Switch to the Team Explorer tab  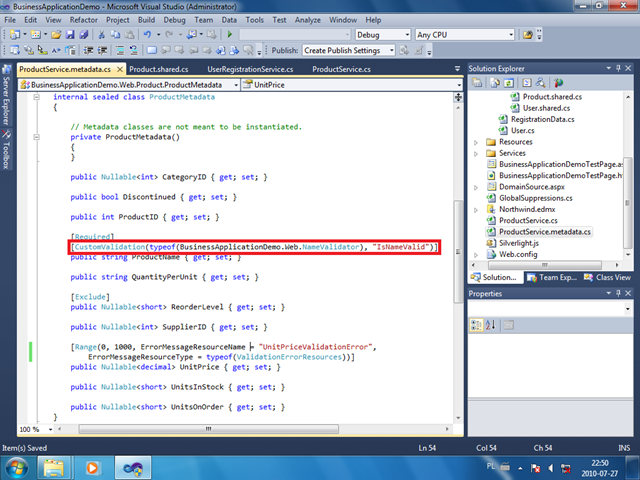point(552,278)
